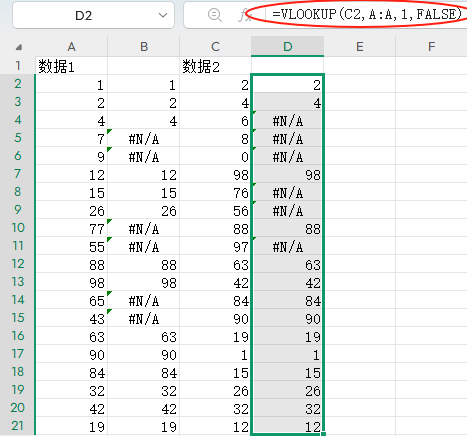Click cell A13 with value 98
The image size is (467, 436).
(x=71, y=282)
